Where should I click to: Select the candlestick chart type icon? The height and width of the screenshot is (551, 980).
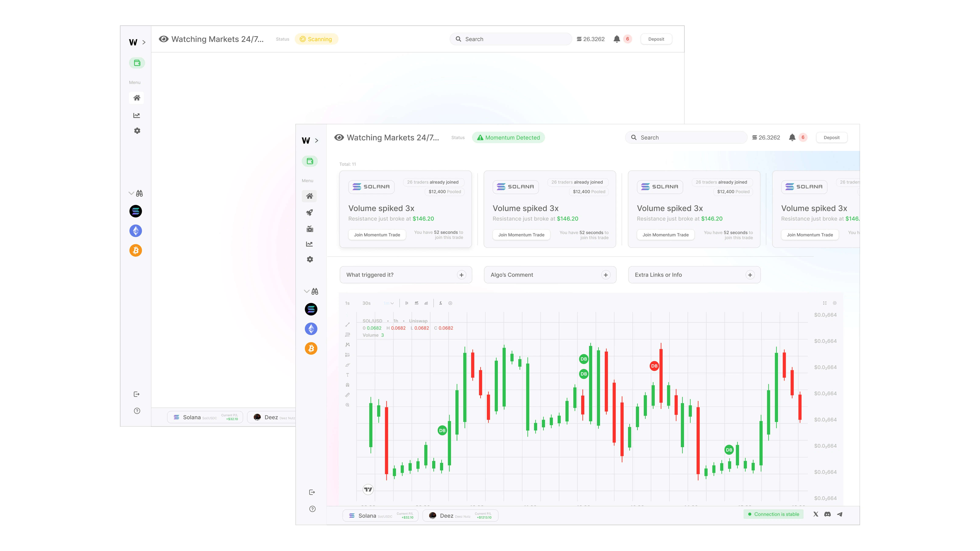[407, 303]
